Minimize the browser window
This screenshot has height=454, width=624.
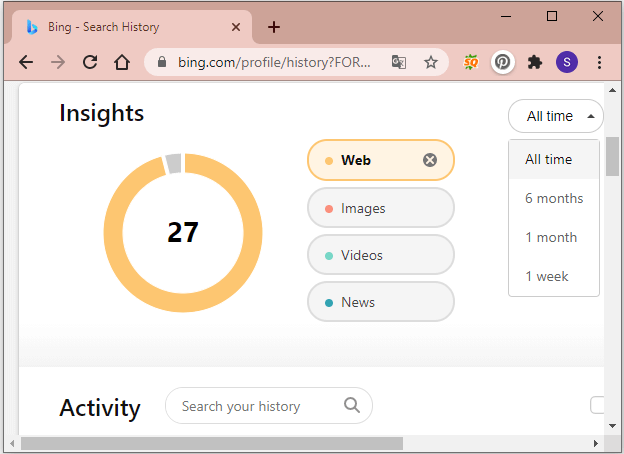click(x=506, y=16)
